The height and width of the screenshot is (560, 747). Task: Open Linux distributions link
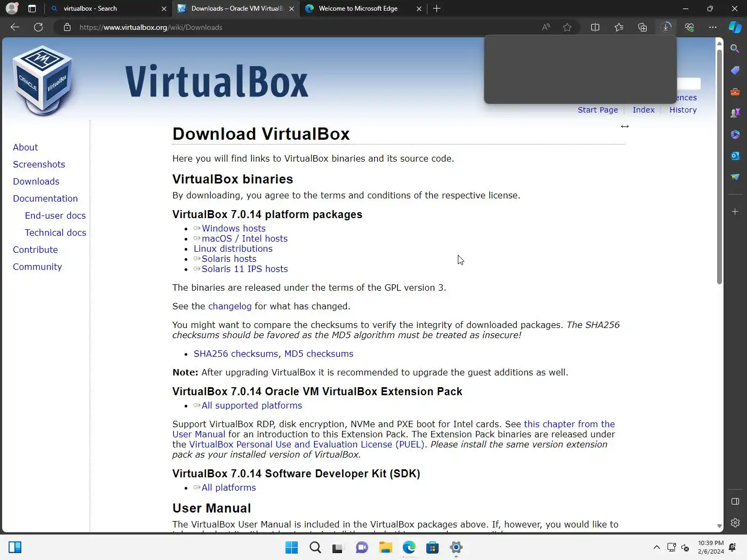pos(233,249)
